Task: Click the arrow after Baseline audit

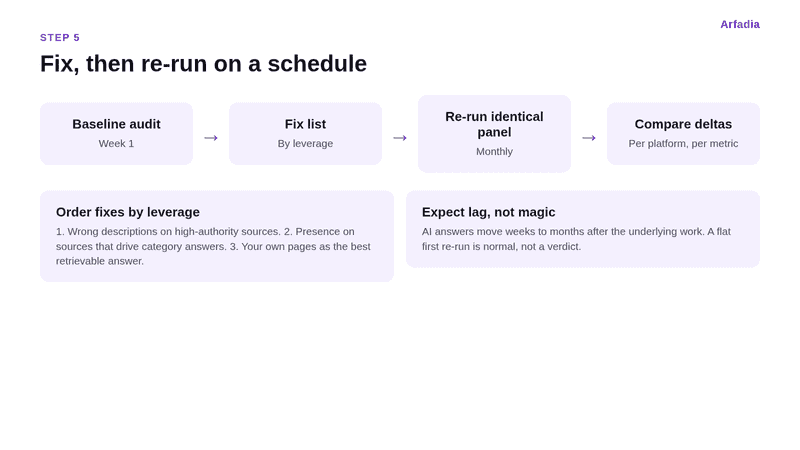Action: 211,138
